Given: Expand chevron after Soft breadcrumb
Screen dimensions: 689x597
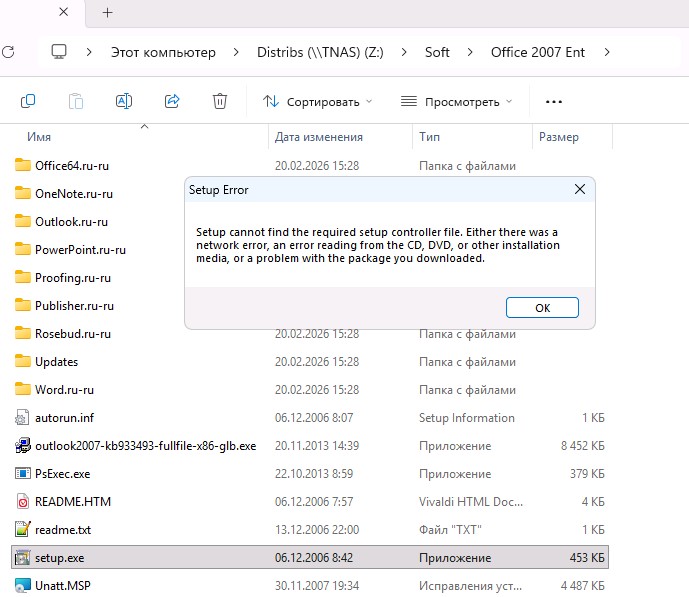Looking at the screenshot, I should [x=470, y=52].
